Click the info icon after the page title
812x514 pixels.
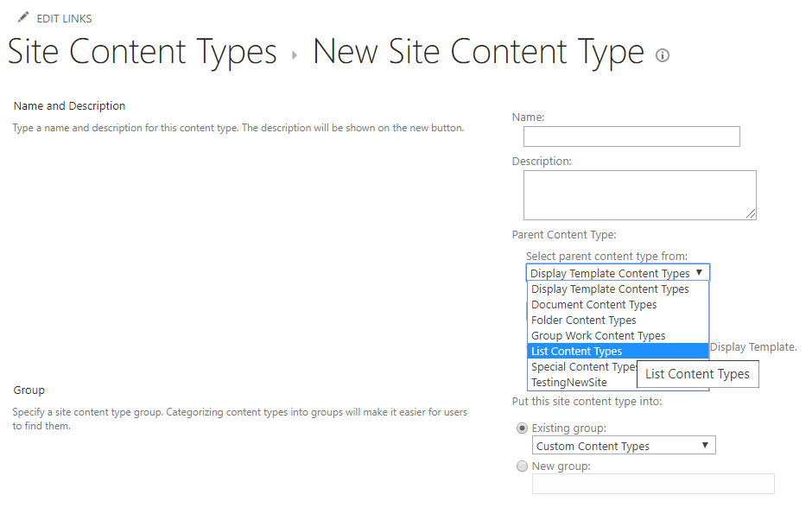[663, 55]
